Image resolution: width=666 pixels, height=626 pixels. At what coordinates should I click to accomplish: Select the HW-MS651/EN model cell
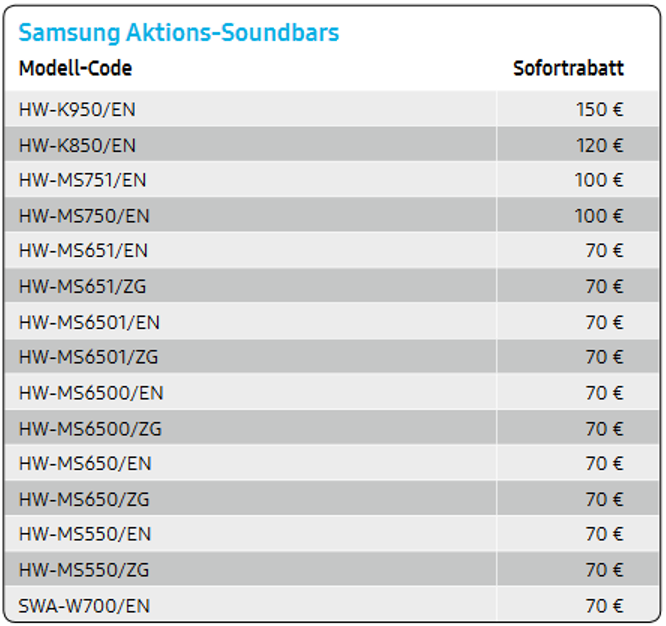(83, 251)
